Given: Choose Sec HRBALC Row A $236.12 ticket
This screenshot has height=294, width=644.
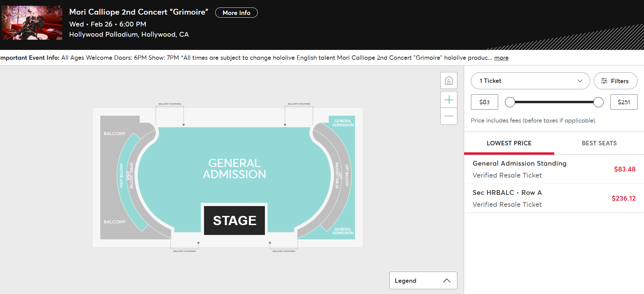Looking at the screenshot, I should pos(554,198).
